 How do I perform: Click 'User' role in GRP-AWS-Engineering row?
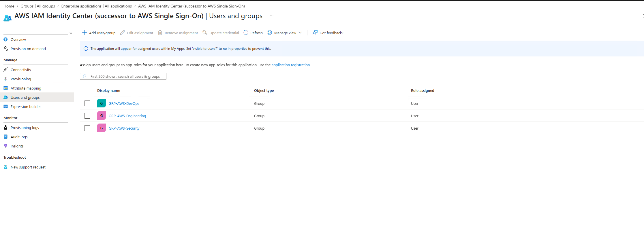click(415, 116)
